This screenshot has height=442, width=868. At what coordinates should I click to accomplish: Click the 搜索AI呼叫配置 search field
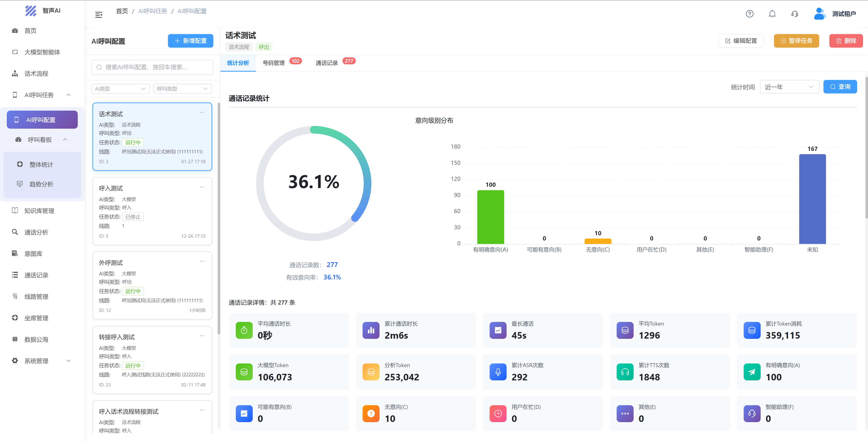click(x=152, y=67)
